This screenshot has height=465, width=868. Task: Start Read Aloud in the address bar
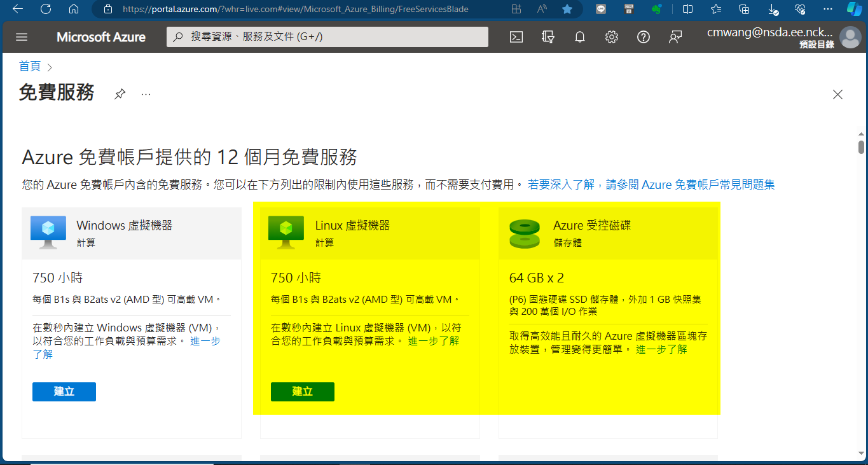coord(542,9)
